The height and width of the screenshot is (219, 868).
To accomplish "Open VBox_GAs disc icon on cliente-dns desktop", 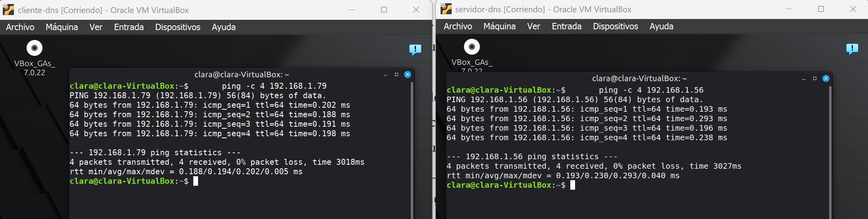I will tap(35, 48).
